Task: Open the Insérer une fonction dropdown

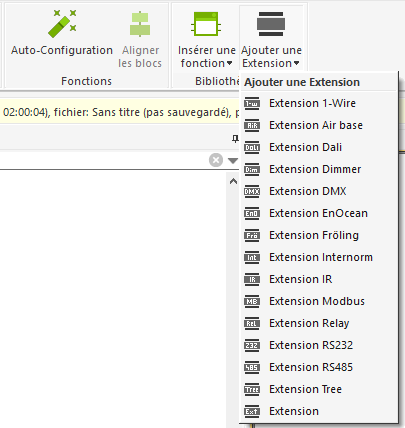Action: point(206,38)
